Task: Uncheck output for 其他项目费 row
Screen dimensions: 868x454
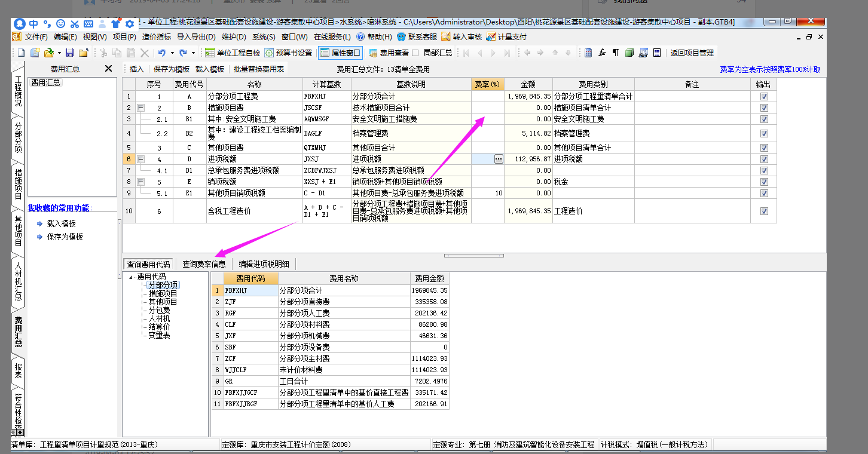Action: pos(764,148)
